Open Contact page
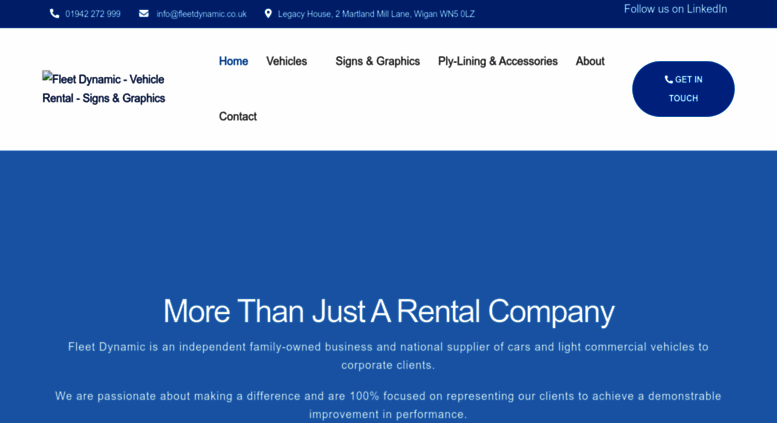This screenshot has height=423, width=777. [238, 116]
